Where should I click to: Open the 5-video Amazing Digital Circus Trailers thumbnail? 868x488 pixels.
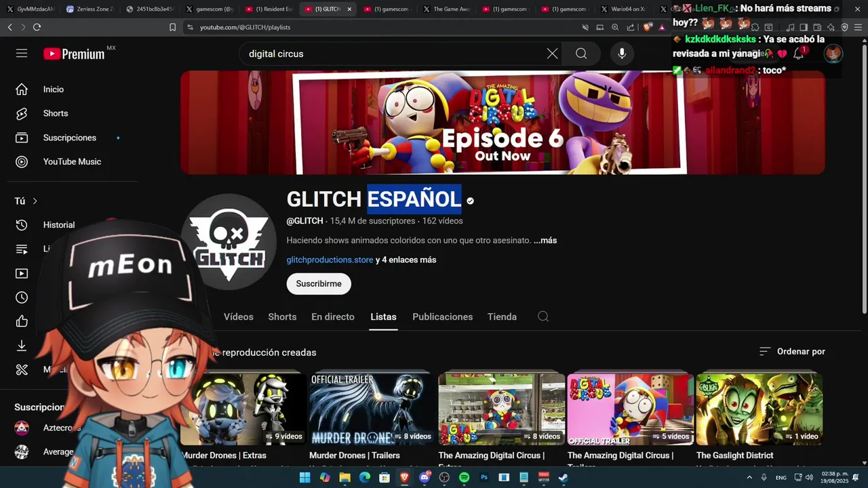(631, 409)
